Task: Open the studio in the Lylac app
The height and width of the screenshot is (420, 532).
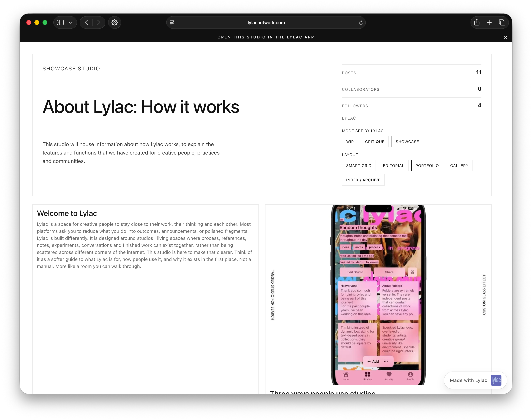Action: coord(265,37)
